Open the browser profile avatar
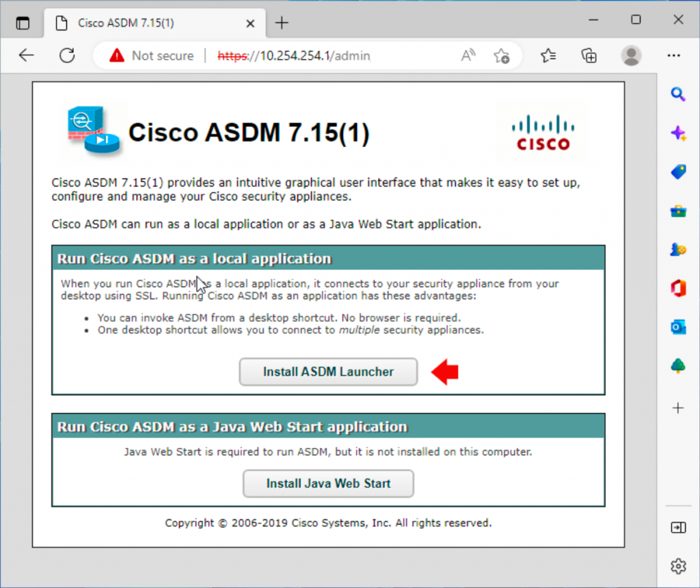The width and height of the screenshot is (700, 588). pyautogui.click(x=630, y=55)
